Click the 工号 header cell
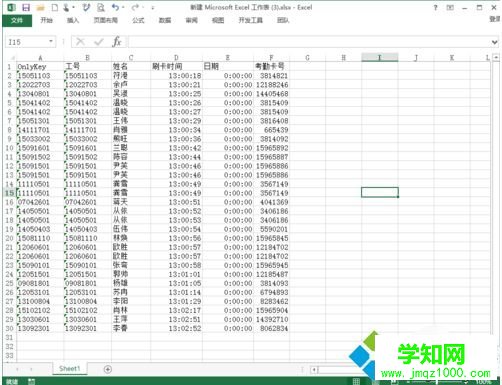The width and height of the screenshot is (502, 385). [x=87, y=66]
